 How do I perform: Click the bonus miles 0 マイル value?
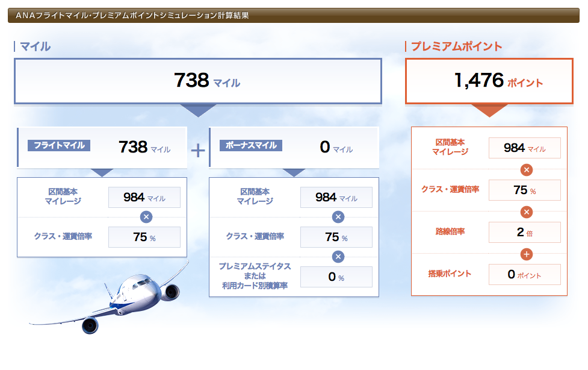(x=336, y=147)
